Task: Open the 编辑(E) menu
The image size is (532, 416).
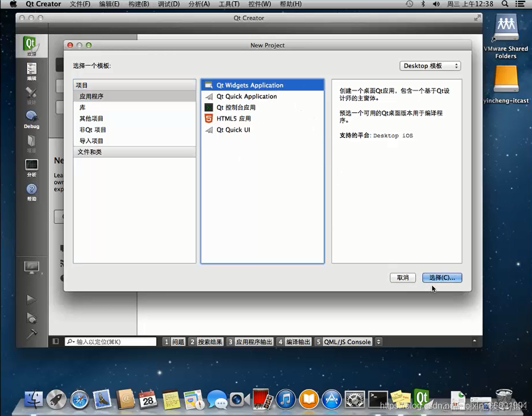Action: pos(109,4)
